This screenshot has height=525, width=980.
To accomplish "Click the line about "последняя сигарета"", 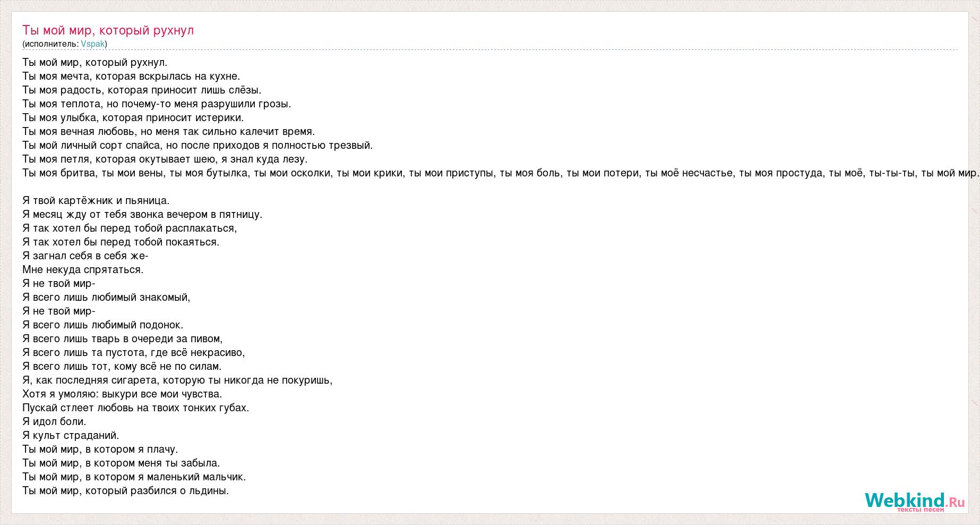I will click(x=177, y=380).
